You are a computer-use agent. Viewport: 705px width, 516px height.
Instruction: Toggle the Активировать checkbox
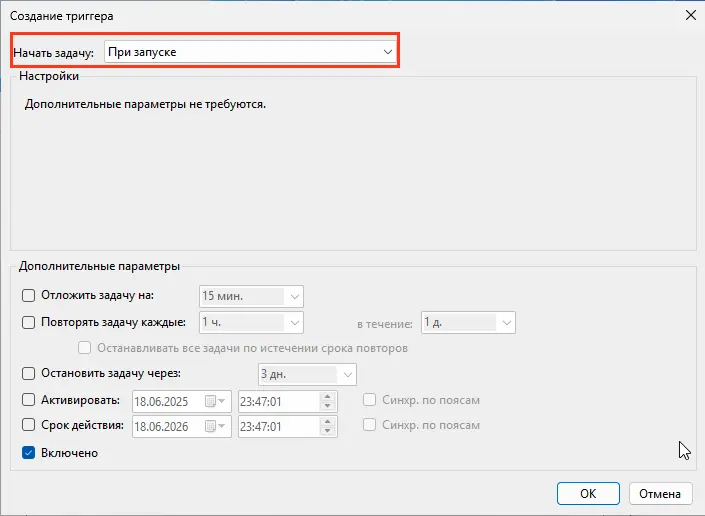point(28,401)
